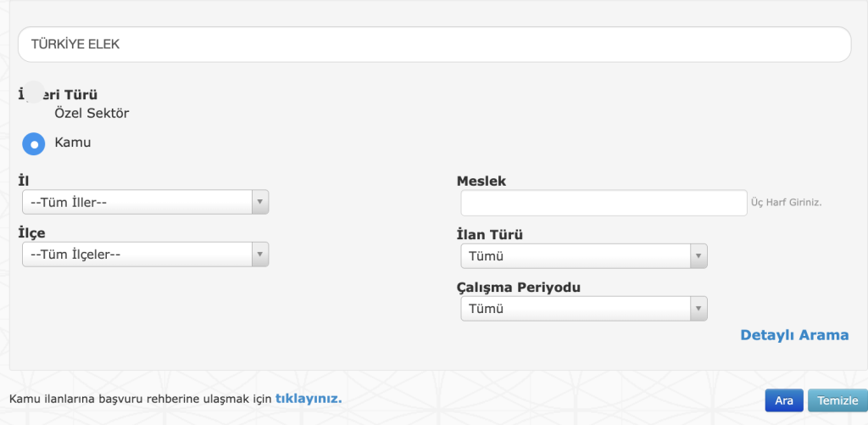Click the Kamu label text
Screen dimensions: 868x425
click(x=73, y=143)
